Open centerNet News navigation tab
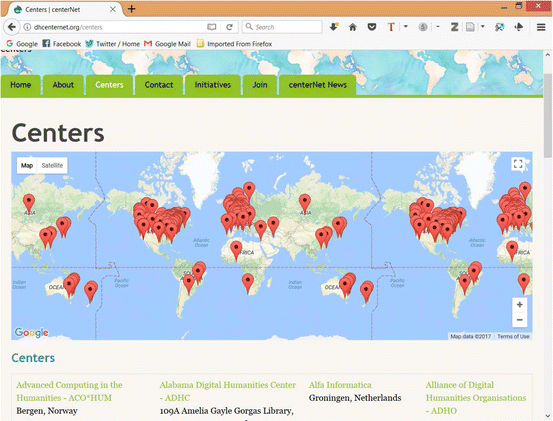This screenshot has height=421, width=553. coord(317,85)
